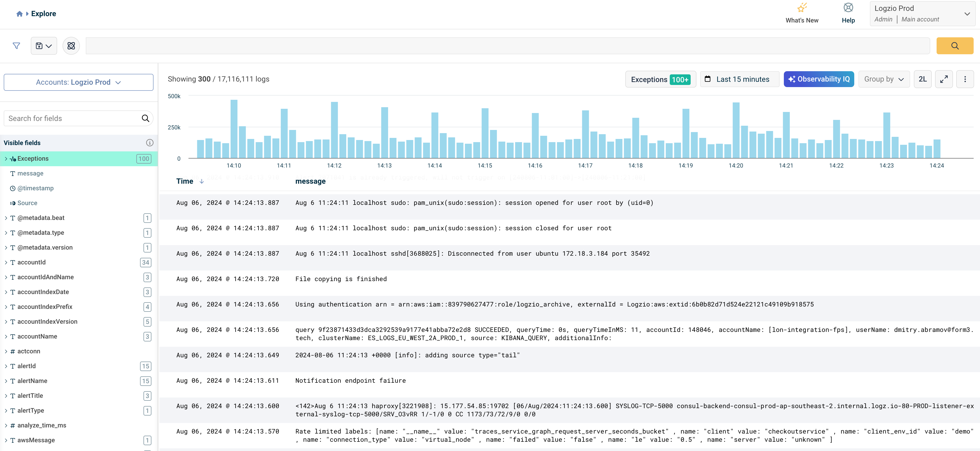Click the field search magnifier icon
The width and height of the screenshot is (980, 451).
[145, 118]
